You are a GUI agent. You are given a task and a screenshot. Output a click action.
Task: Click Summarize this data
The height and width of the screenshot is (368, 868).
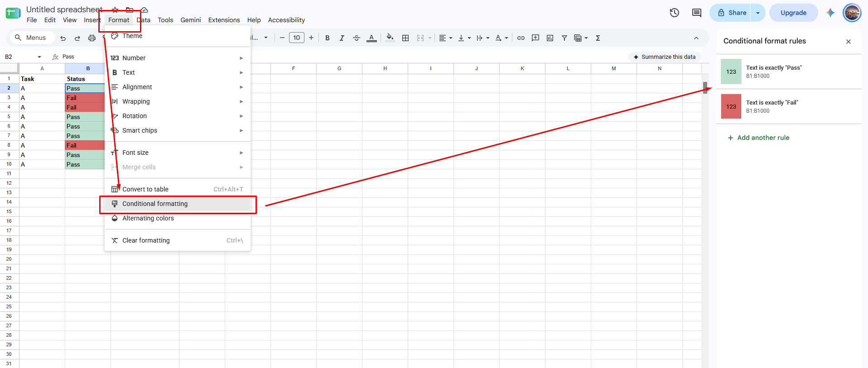[665, 57]
